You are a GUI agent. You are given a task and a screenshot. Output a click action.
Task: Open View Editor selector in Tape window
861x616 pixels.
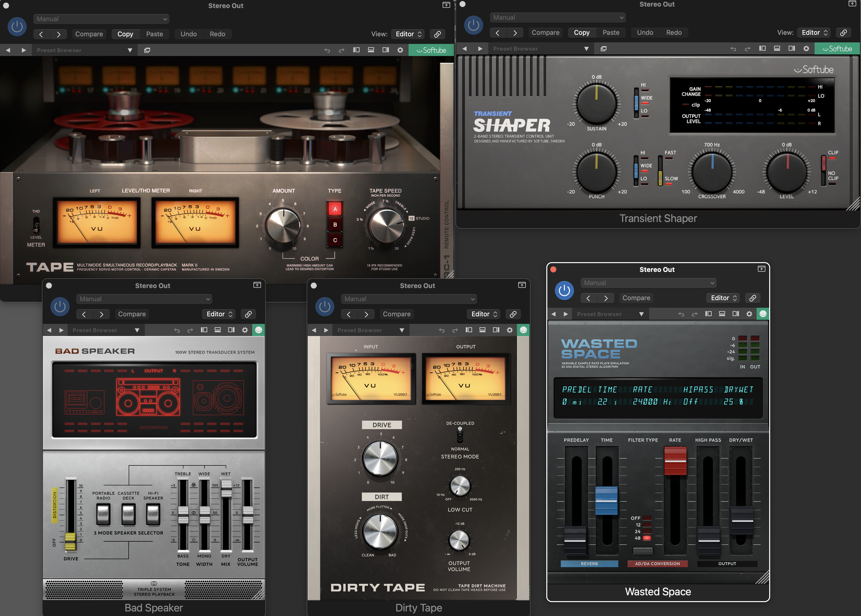pos(408,34)
